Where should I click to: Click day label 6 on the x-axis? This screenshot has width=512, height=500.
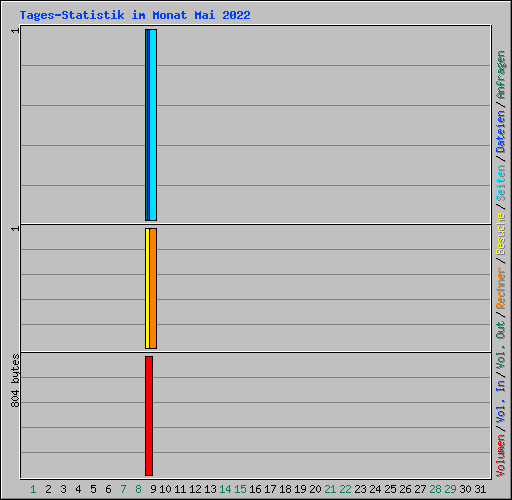(108, 489)
